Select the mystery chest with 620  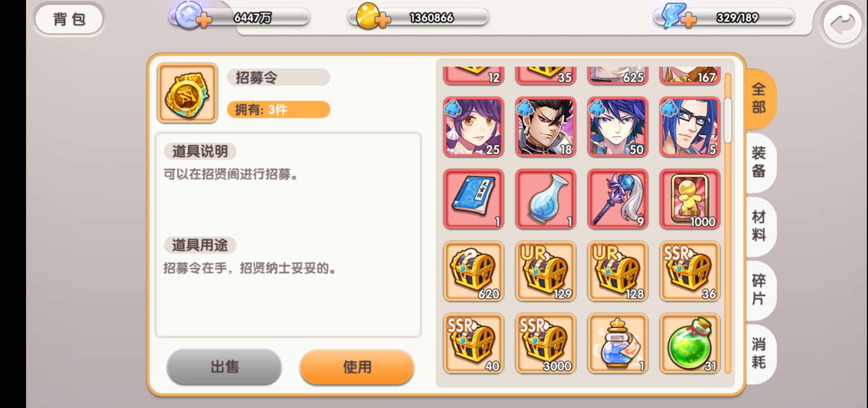(473, 271)
